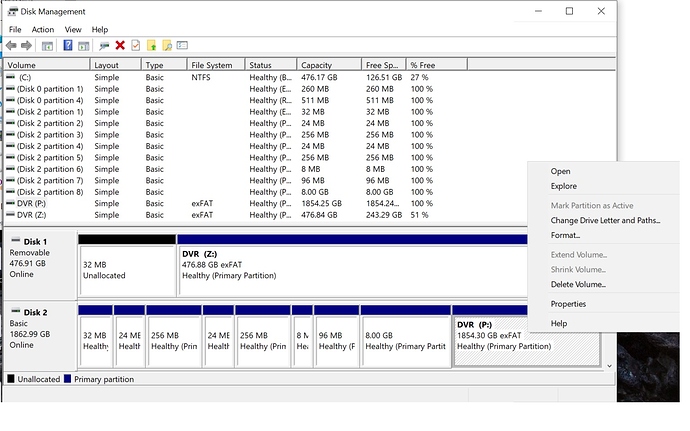690x431 pixels.
Task: Open the Action menu
Action: click(43, 30)
